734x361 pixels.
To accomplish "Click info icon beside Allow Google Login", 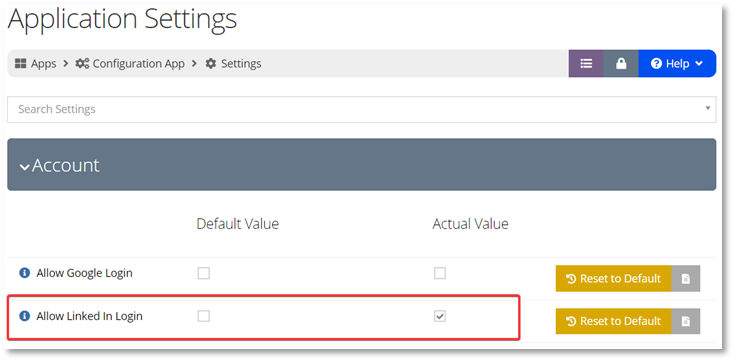I will point(24,273).
